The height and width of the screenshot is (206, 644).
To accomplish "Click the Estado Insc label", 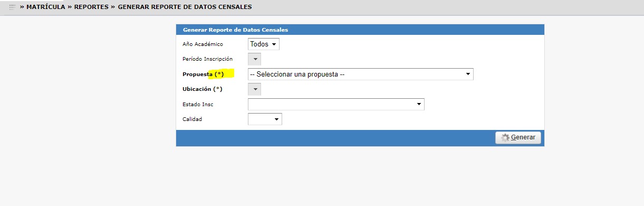I will 198,105.
